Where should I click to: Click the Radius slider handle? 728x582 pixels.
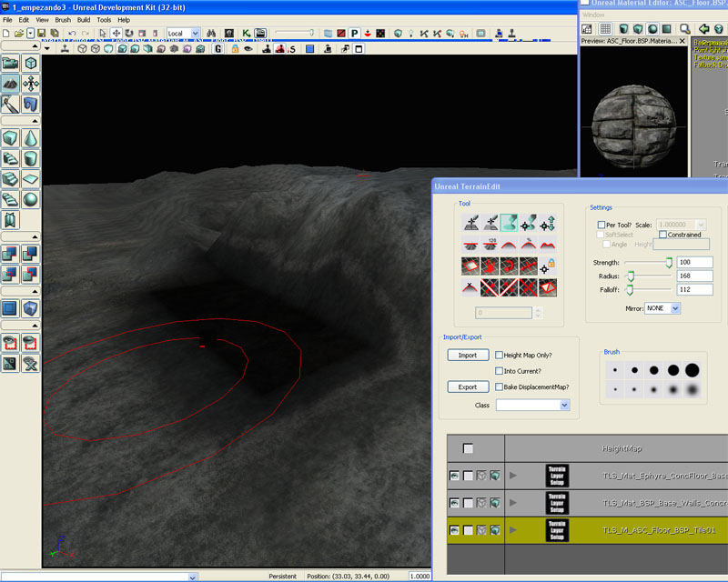631,276
